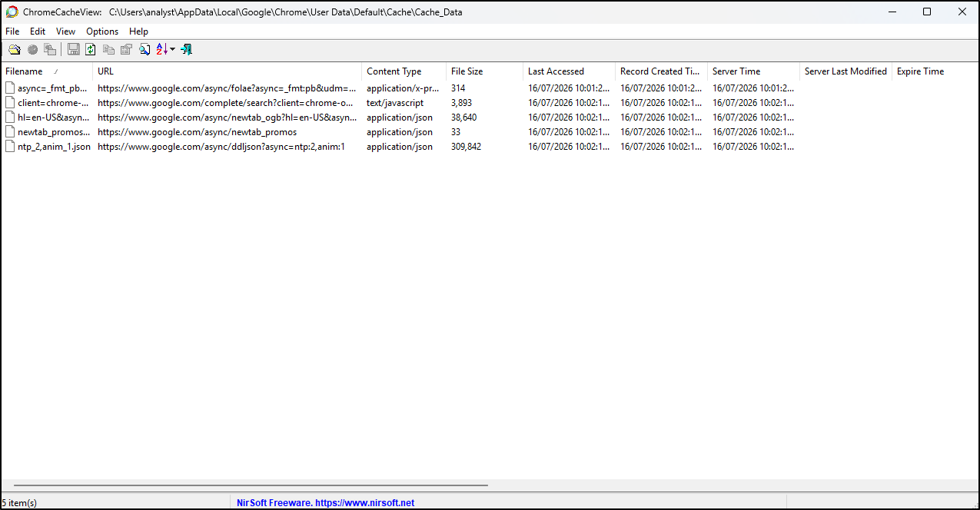Click the async/newtab_promos URL cell

point(197,132)
